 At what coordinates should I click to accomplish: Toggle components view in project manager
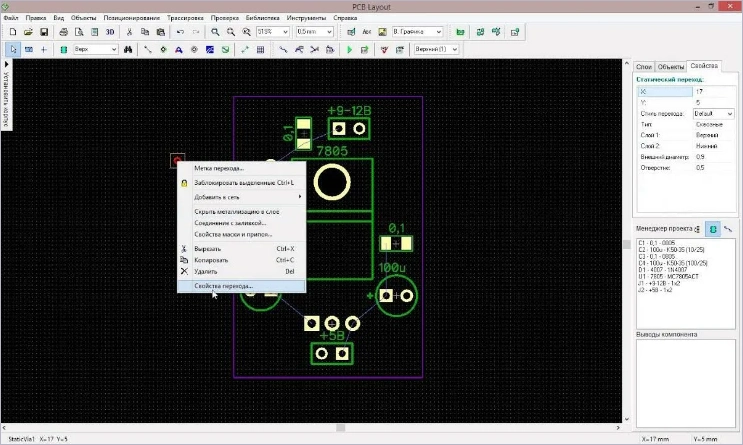[712, 229]
